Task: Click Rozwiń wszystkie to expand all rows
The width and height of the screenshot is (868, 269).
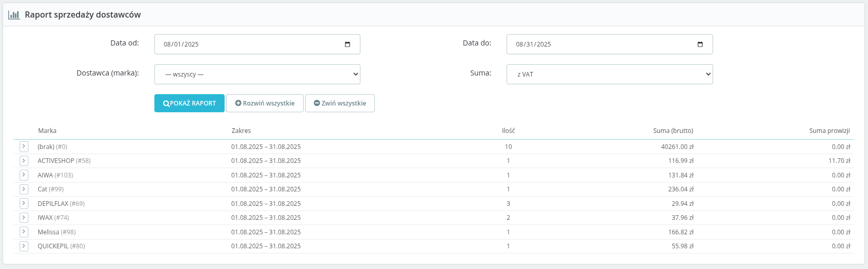Action: [265, 103]
